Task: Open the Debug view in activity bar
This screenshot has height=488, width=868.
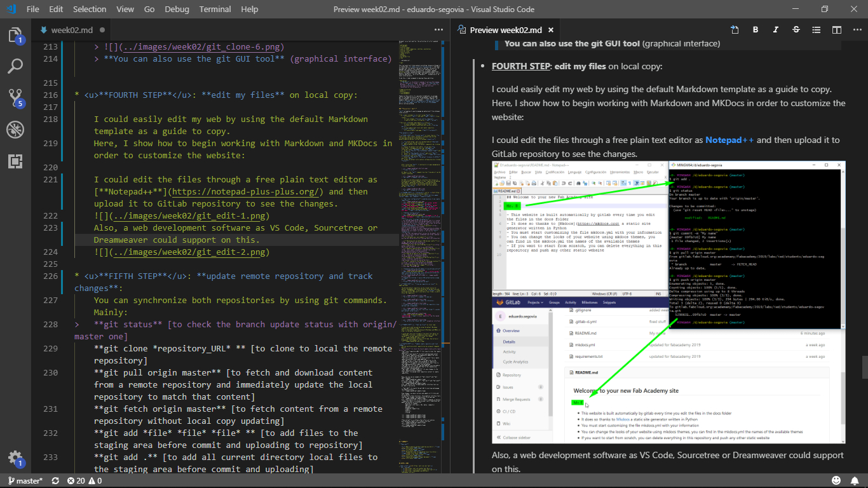Action: (x=15, y=130)
